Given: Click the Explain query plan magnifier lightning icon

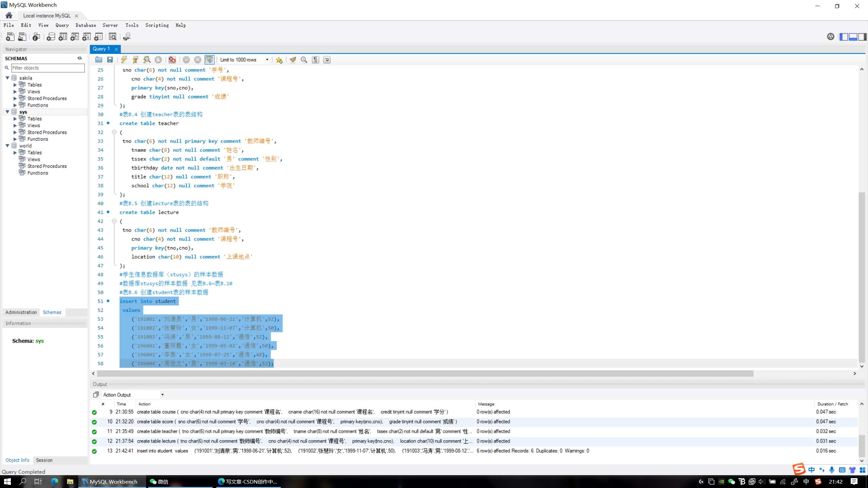Looking at the screenshot, I should [x=147, y=60].
